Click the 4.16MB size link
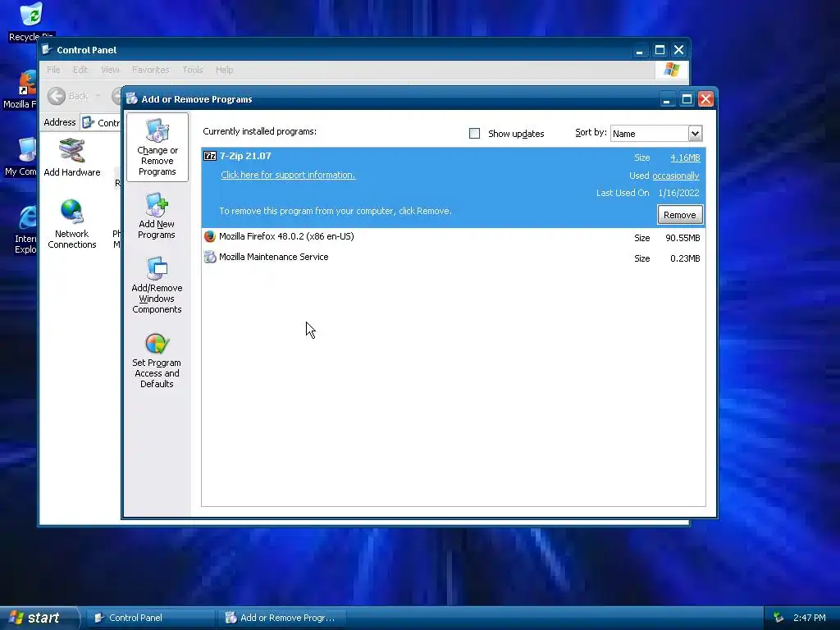840x630 pixels. coord(685,157)
